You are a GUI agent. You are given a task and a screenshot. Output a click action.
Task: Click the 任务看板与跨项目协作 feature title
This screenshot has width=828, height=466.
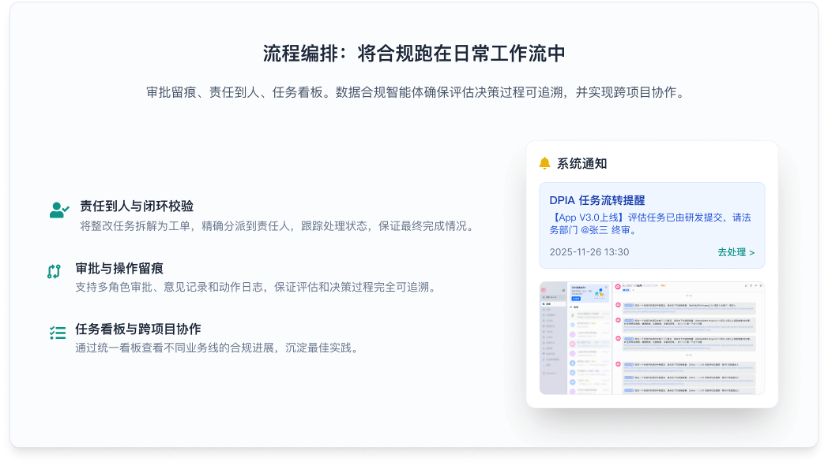tap(138, 329)
